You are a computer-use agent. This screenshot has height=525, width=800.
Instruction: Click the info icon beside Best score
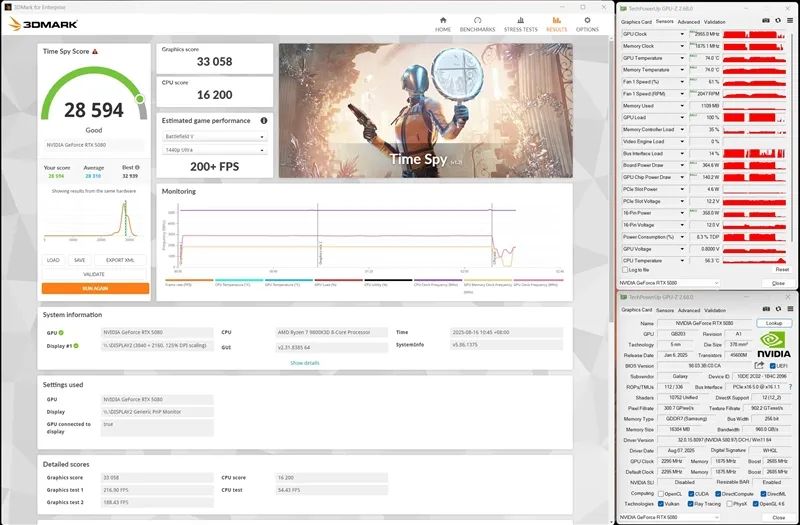tap(137, 167)
